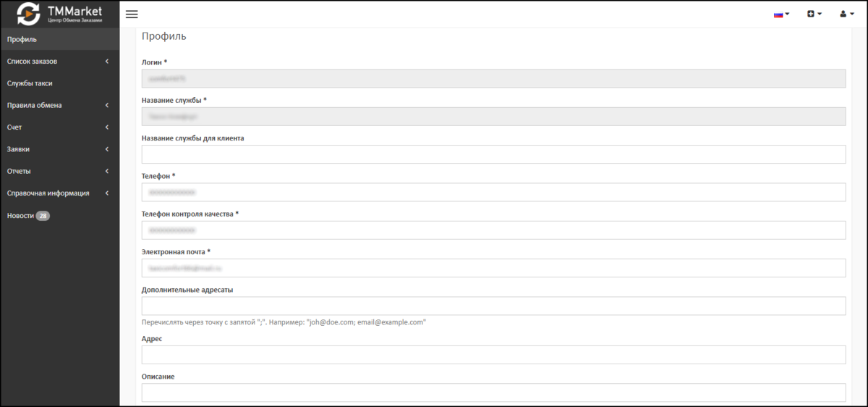
Task: Click the Дополнительные адресаты input
Action: [493, 306]
